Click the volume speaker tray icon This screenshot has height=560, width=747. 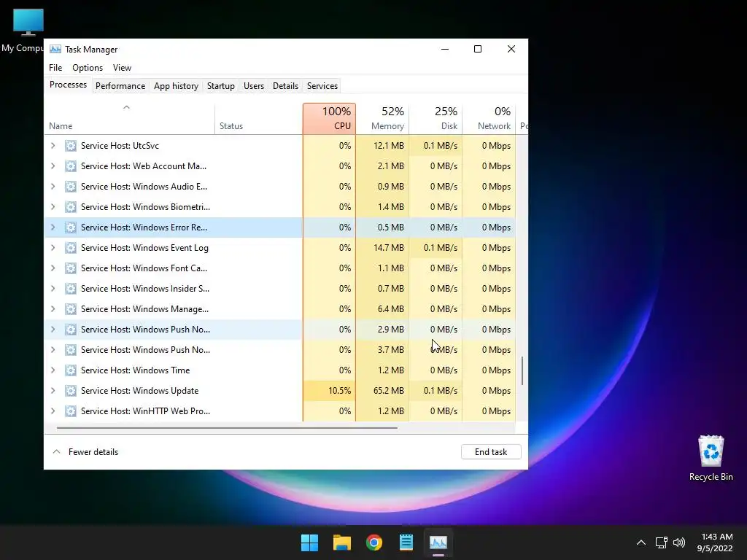coord(679,542)
